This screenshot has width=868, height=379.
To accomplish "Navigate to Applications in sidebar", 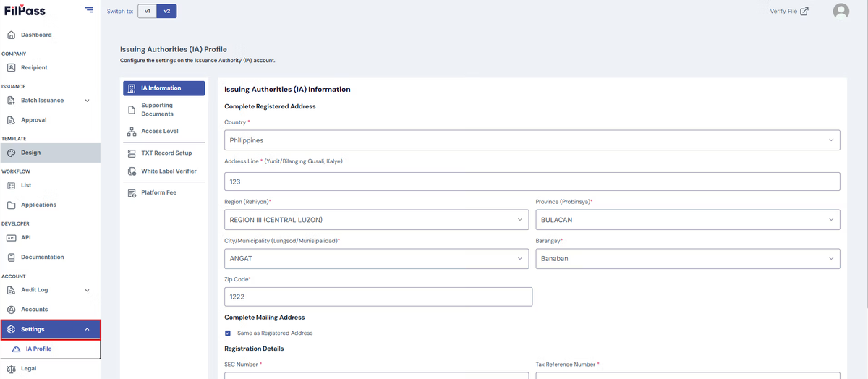I will point(50,205).
